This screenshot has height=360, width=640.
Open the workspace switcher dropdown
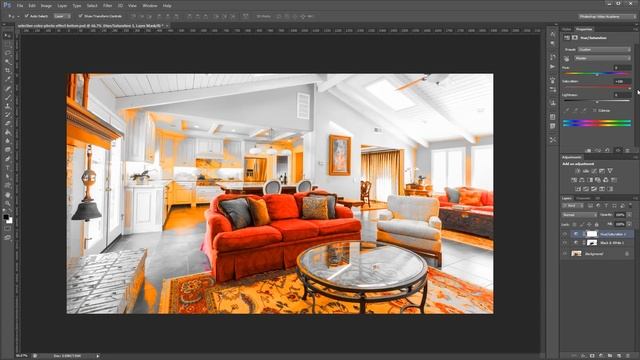click(x=607, y=16)
